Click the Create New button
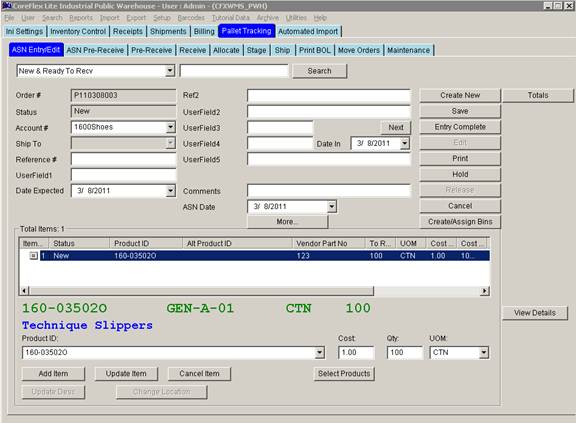 pyautogui.click(x=460, y=95)
